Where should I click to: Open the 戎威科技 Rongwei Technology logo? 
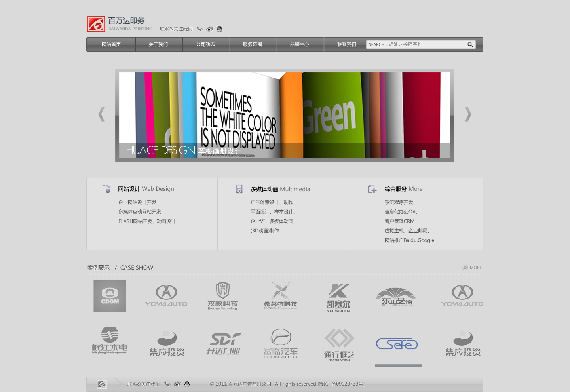click(x=223, y=296)
